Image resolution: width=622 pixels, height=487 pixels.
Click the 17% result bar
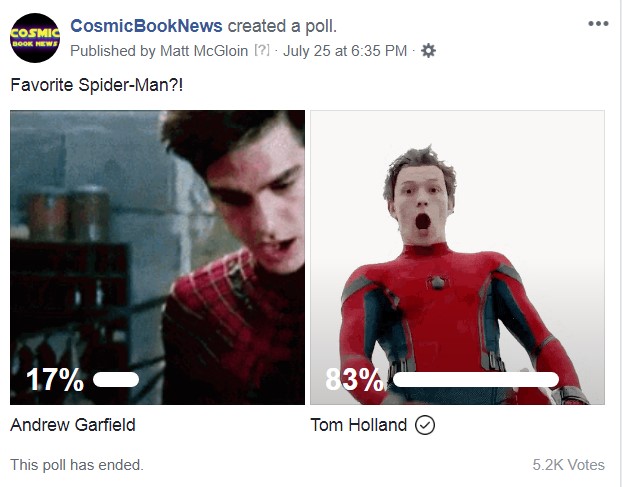coord(116,380)
